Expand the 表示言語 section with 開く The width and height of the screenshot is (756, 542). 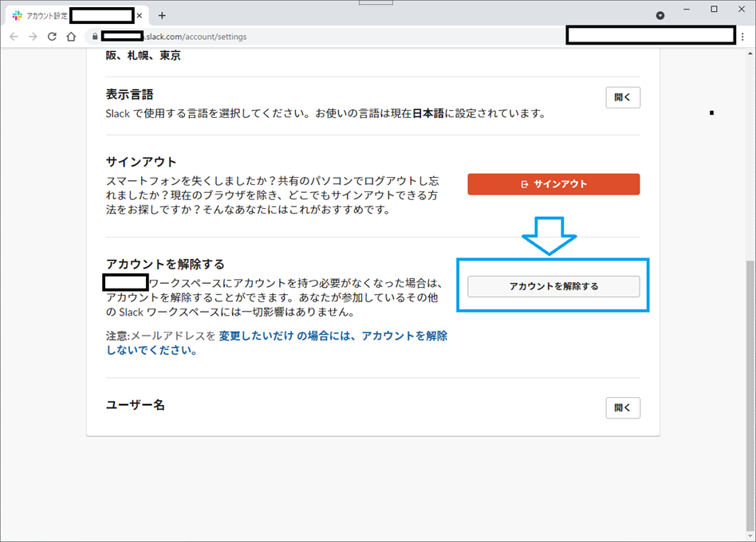point(623,96)
